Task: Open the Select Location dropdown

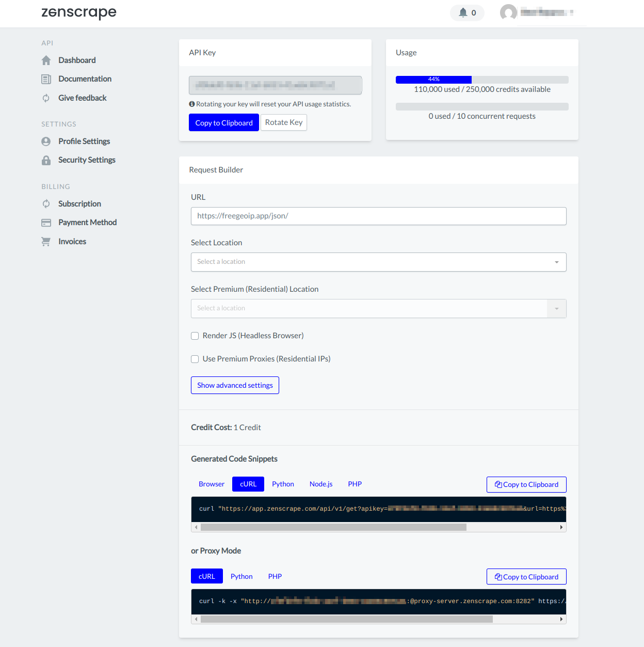Action: pos(378,262)
